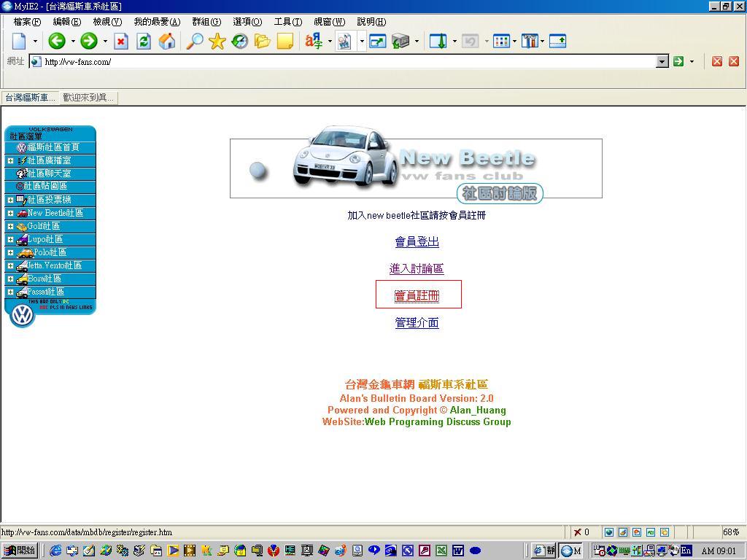Toggle the first globe icon in status bar
Screen dimensions: 747x560
(609, 532)
